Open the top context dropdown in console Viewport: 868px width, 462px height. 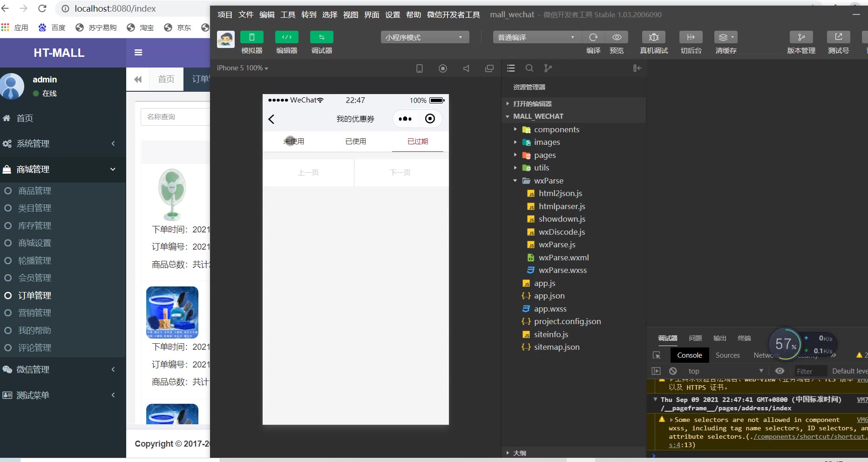point(726,371)
